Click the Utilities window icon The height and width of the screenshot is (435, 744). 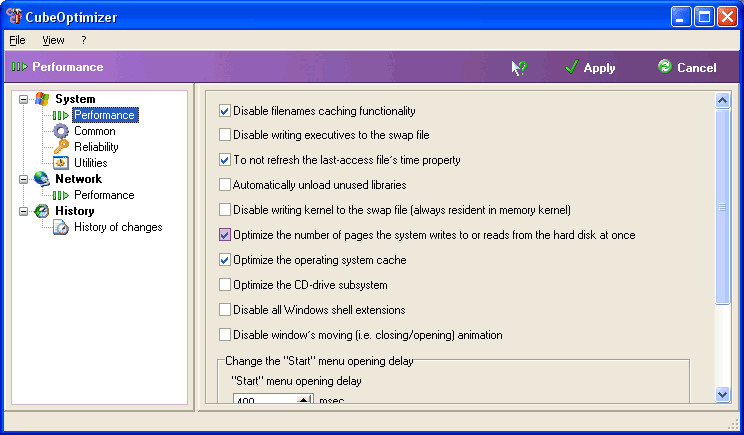point(61,163)
